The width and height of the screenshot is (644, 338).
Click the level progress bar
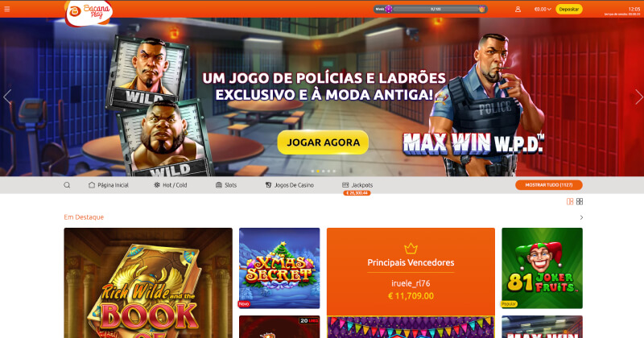pos(436,9)
